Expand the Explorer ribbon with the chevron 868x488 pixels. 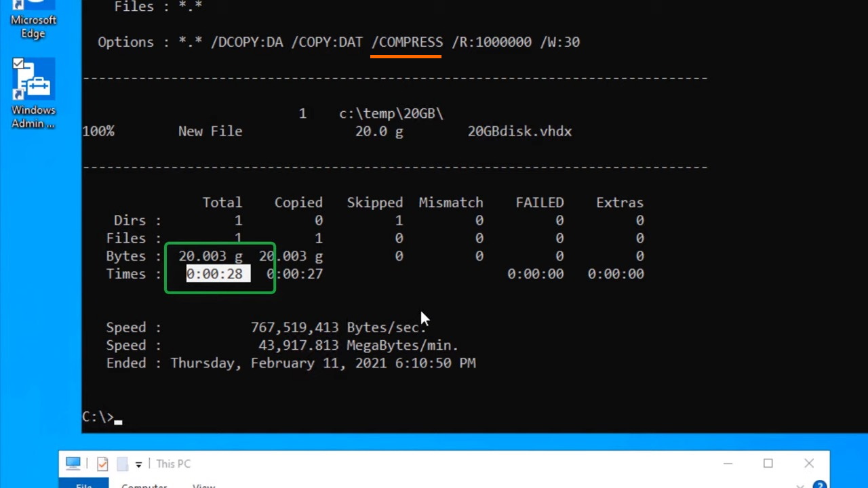tap(801, 485)
